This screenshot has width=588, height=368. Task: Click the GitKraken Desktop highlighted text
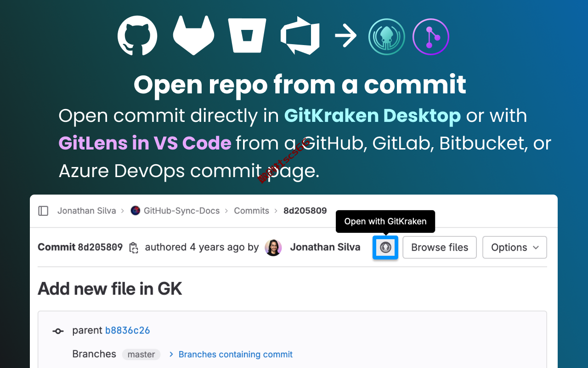point(373,116)
